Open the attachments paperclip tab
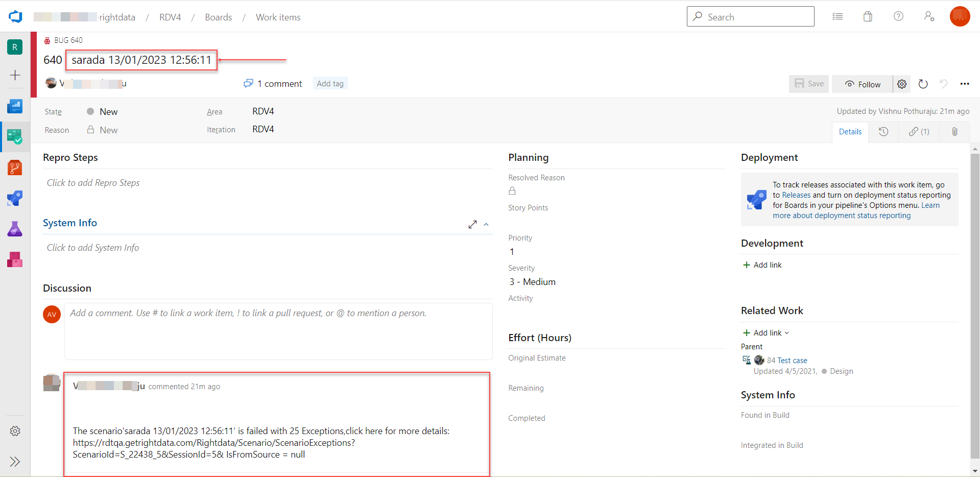Viewport: 980px width, 477px height. click(954, 132)
